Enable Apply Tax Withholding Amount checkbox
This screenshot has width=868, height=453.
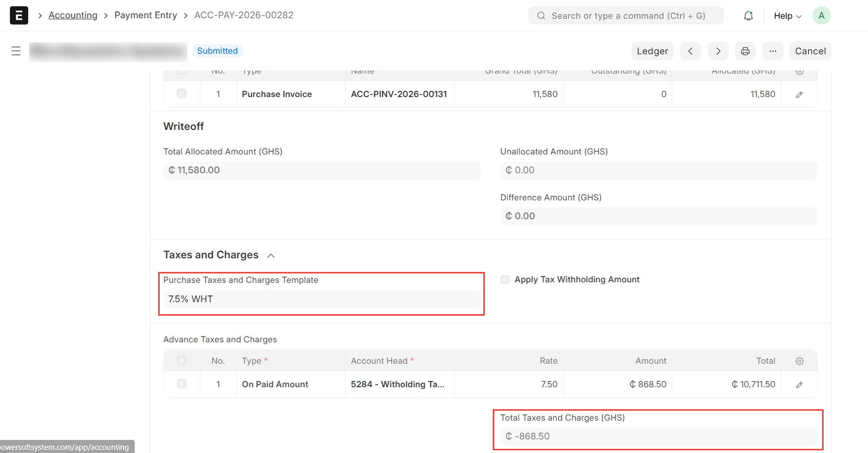pos(505,280)
